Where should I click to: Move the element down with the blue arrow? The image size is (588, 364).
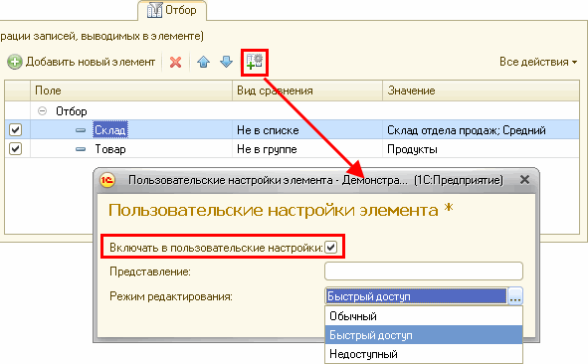pyautogui.click(x=226, y=62)
